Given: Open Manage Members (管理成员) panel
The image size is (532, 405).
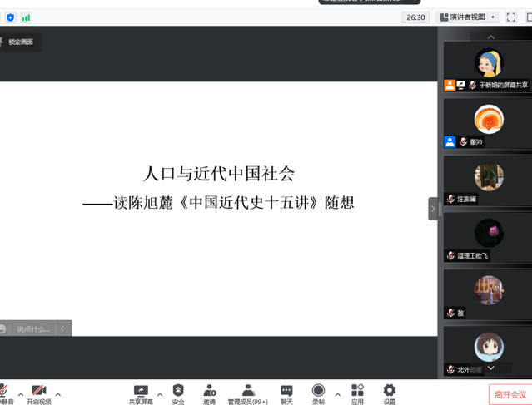Looking at the screenshot, I should click(248, 391).
